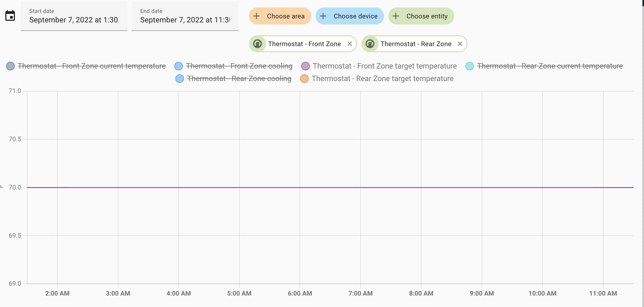
Task: Click the 69.5 y-axis label
Action: pyautogui.click(x=15, y=236)
